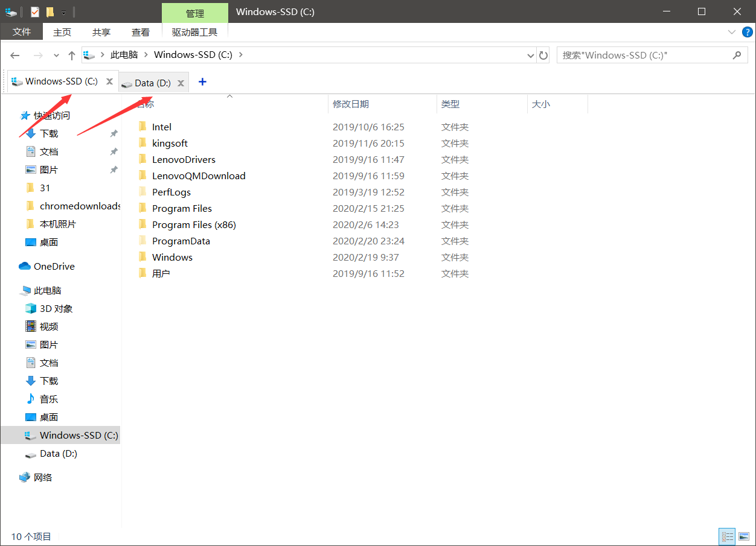Select the LenovoQMDownload folder icon
Screen dimensions: 756x546
pos(143,176)
